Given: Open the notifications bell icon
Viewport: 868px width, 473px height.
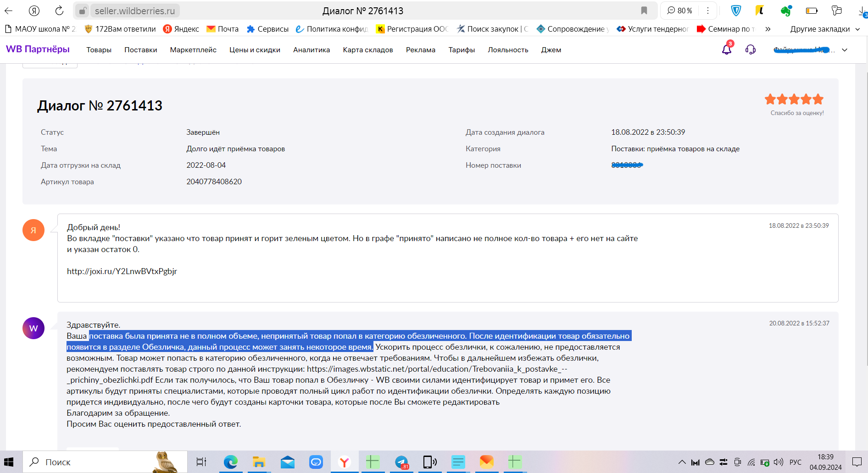Looking at the screenshot, I should pyautogui.click(x=727, y=49).
